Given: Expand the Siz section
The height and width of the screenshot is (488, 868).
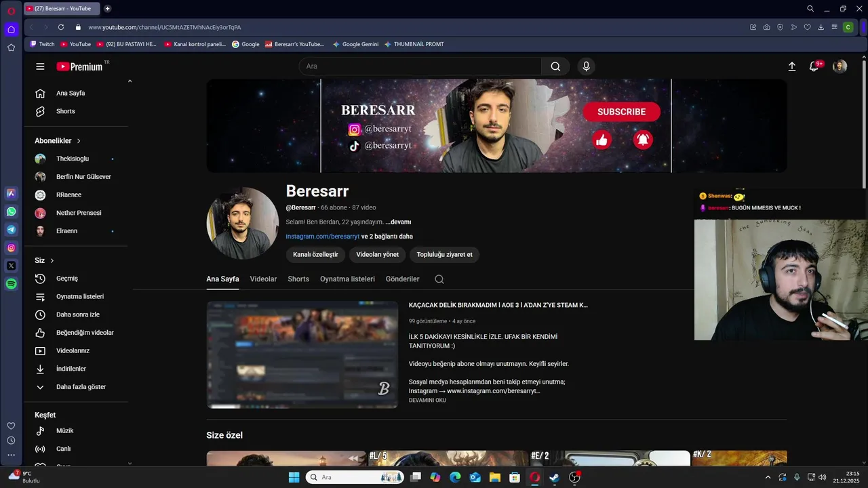Looking at the screenshot, I should (x=44, y=260).
